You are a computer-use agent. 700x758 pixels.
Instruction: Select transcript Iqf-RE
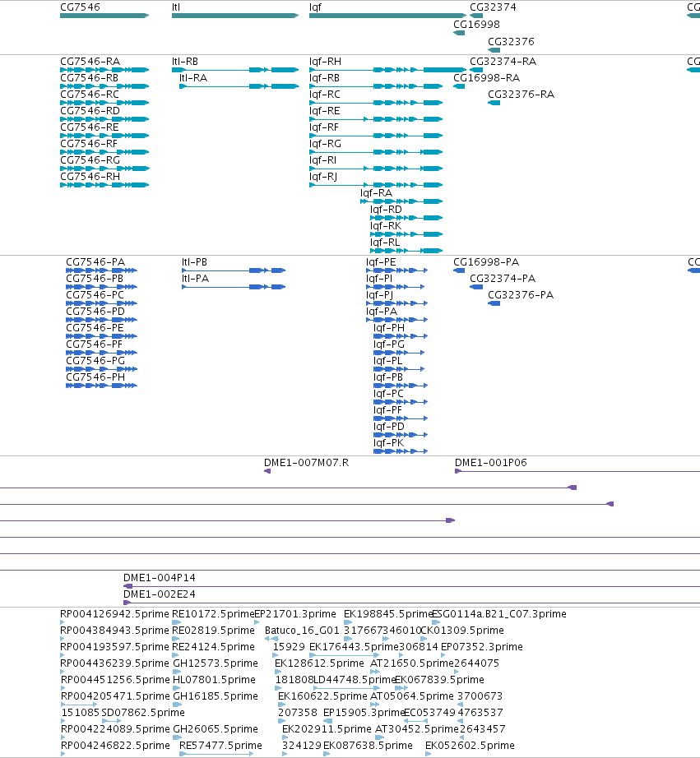click(x=376, y=119)
